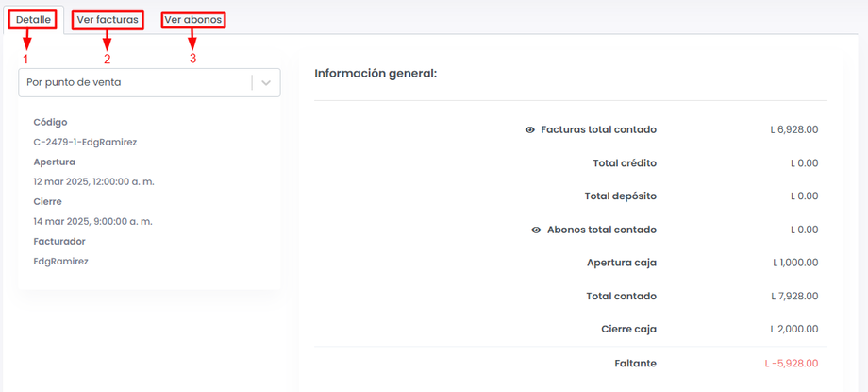Image resolution: width=868 pixels, height=392 pixels.
Task: Click the Faltante amount L -5,928.00
Action: (x=791, y=364)
